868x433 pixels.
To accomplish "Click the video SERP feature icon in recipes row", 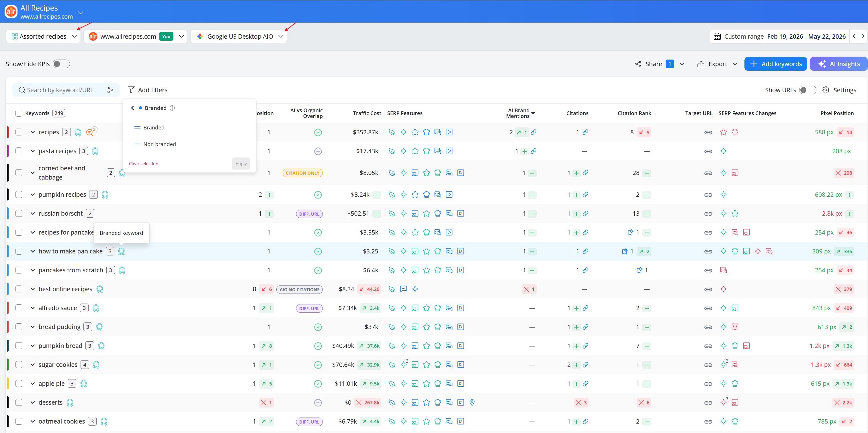I will (x=449, y=132).
